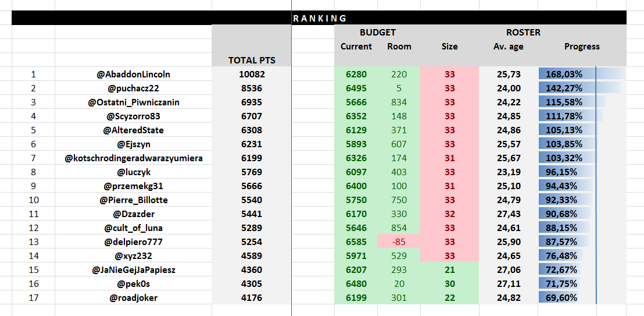644x316 pixels.
Task: Click the BUDGET group header
Action: click(x=377, y=33)
